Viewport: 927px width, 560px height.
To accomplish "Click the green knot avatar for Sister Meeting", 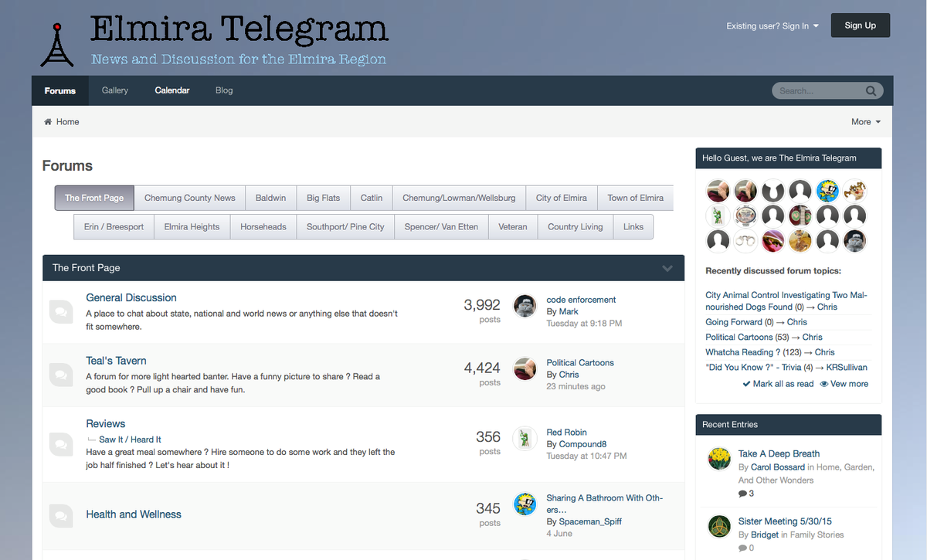I will [719, 526].
